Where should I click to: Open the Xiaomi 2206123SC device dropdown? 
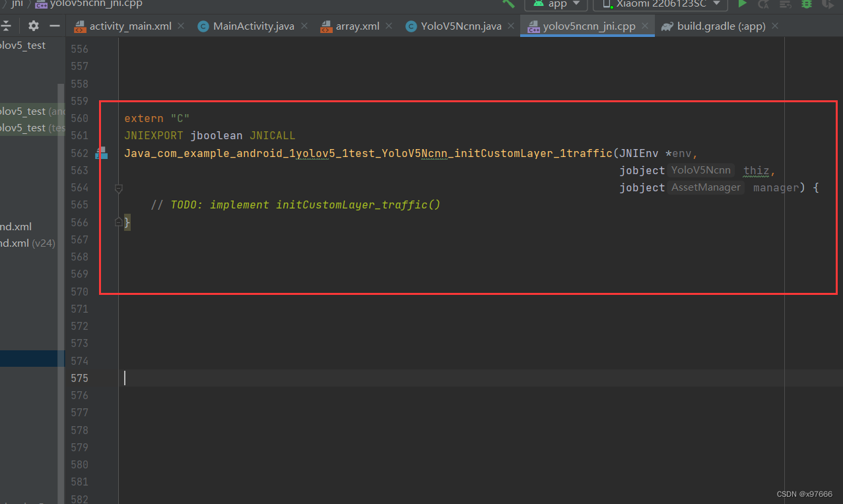pyautogui.click(x=660, y=5)
